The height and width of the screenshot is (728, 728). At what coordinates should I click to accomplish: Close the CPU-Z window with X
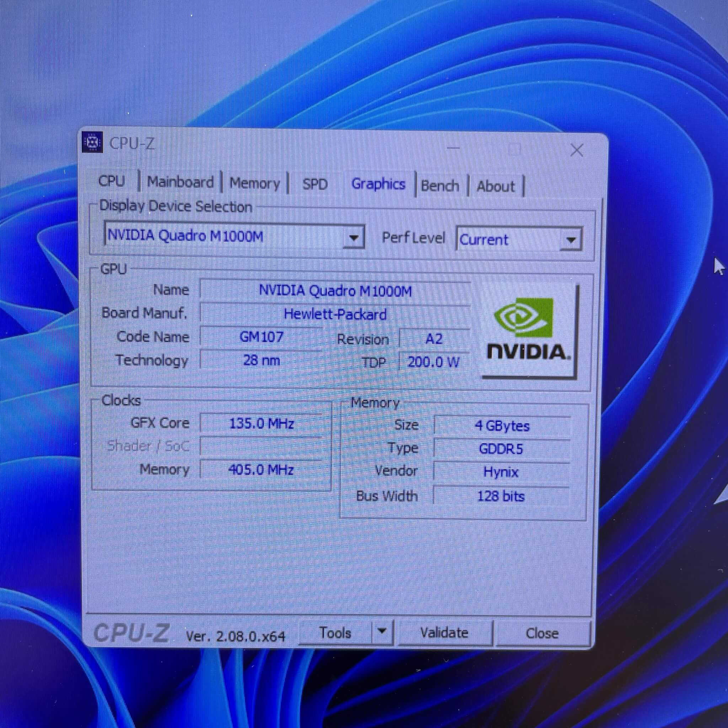point(577,150)
